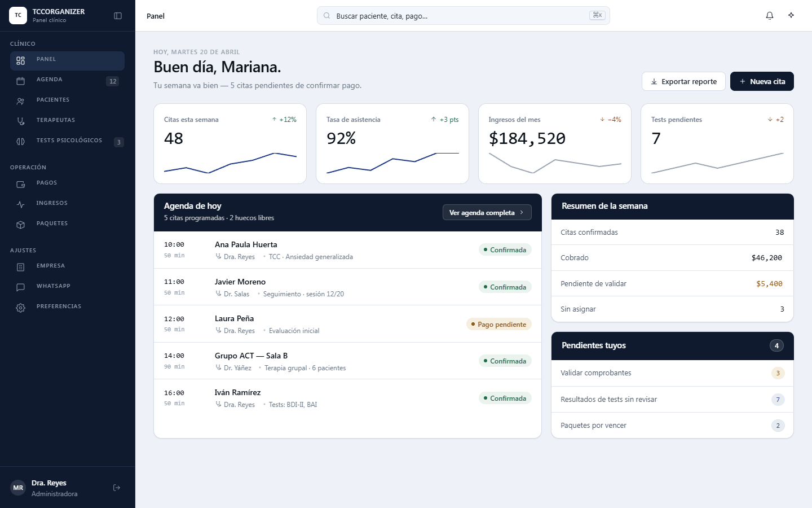
Task: Create a new appointment with Nueva cita
Action: (762, 81)
